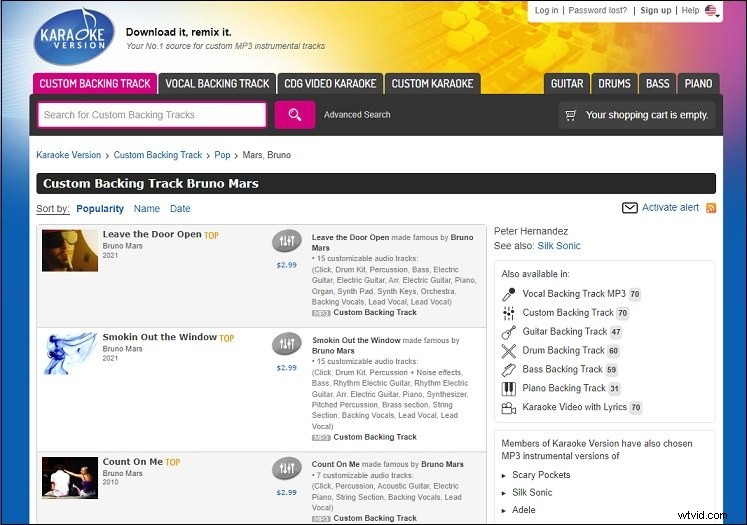
Task: Go to Karaoke Version breadcrumb
Action: coord(69,155)
